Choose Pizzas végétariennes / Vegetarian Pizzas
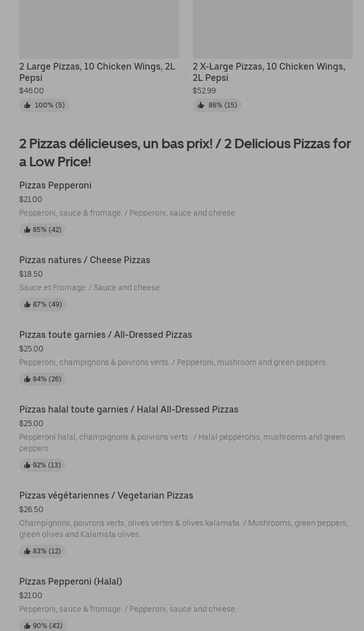The image size is (364, 631). pyautogui.click(x=106, y=495)
